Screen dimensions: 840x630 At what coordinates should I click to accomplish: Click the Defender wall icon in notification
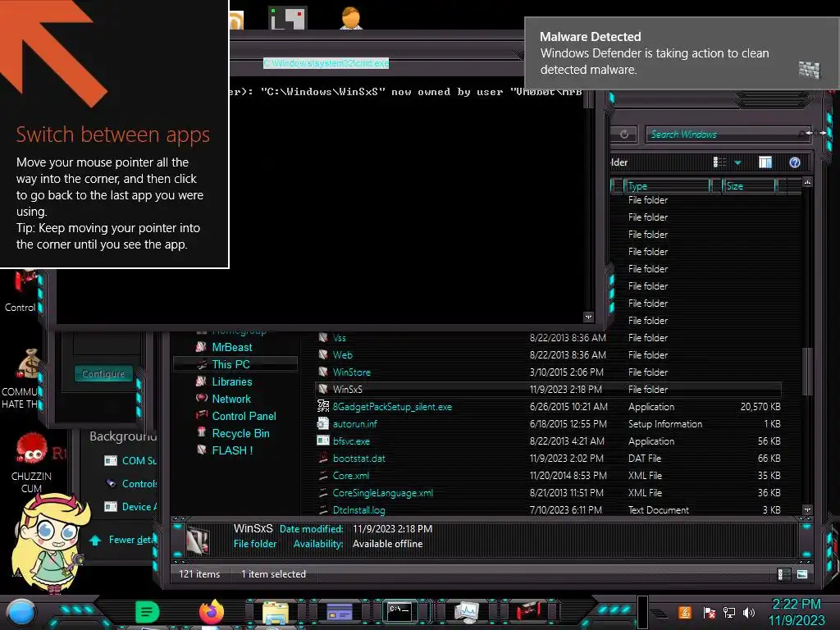(x=809, y=69)
